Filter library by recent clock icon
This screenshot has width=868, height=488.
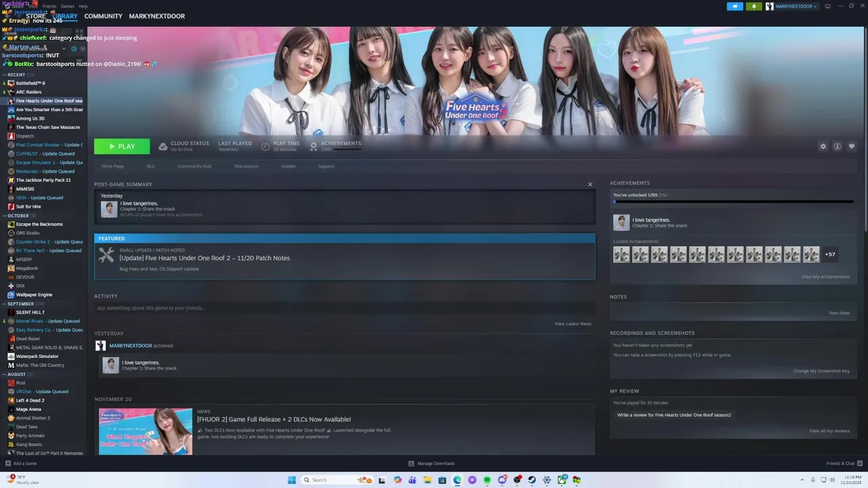click(74, 49)
